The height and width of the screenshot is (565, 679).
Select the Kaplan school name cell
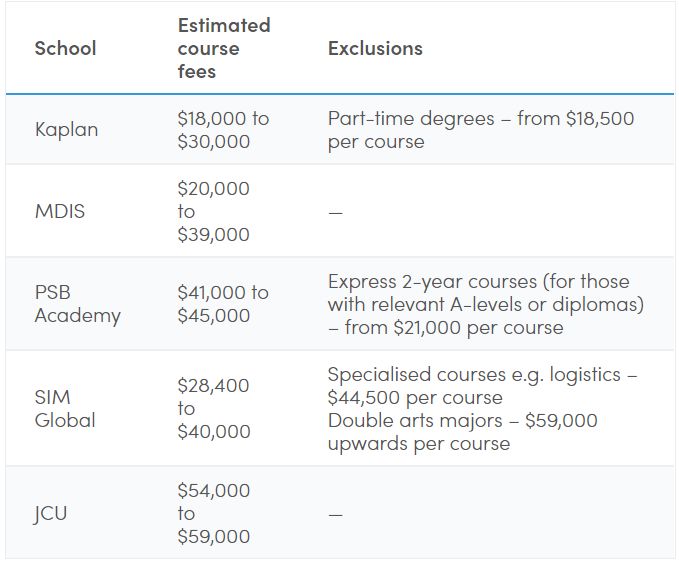pos(66,130)
